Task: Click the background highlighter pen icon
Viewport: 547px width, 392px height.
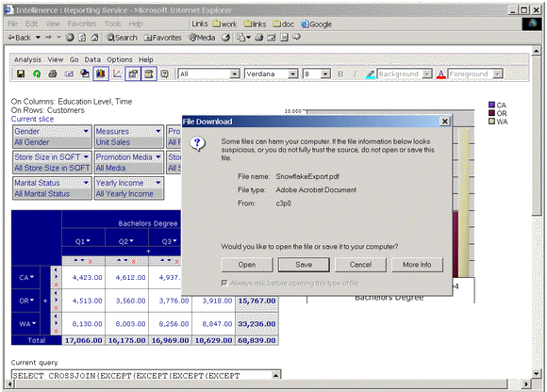Action: [x=371, y=73]
